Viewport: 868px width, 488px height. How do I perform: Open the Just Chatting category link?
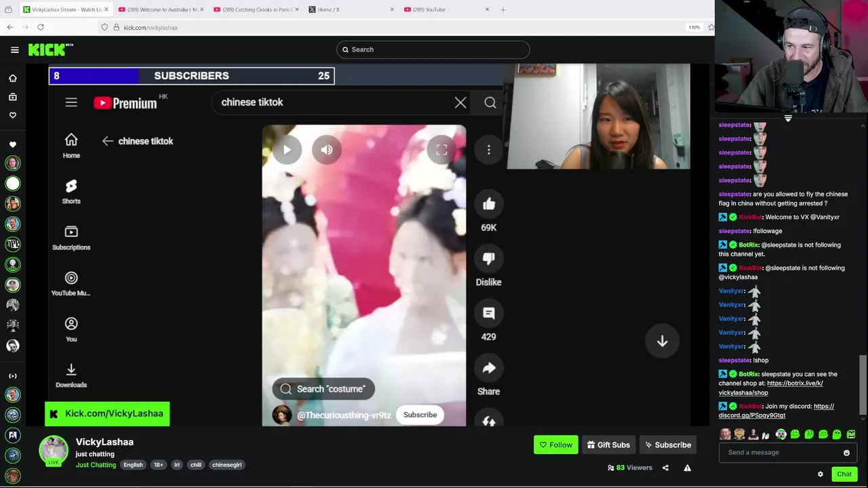pos(96,465)
